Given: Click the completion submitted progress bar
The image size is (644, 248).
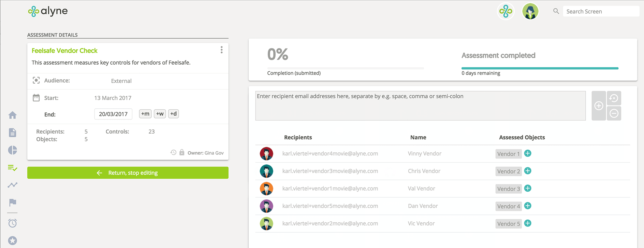Looking at the screenshot, I should coord(346,68).
